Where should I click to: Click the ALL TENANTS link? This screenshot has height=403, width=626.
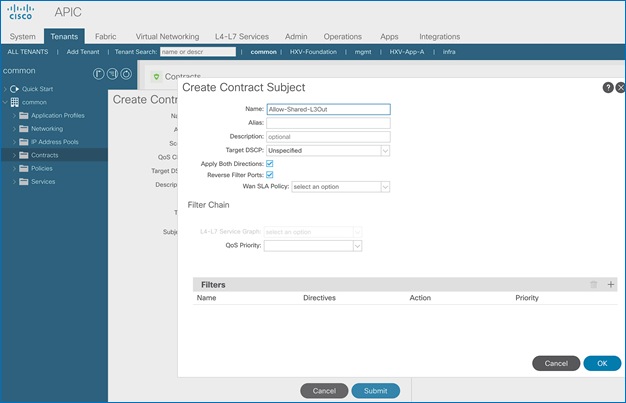[x=28, y=52]
